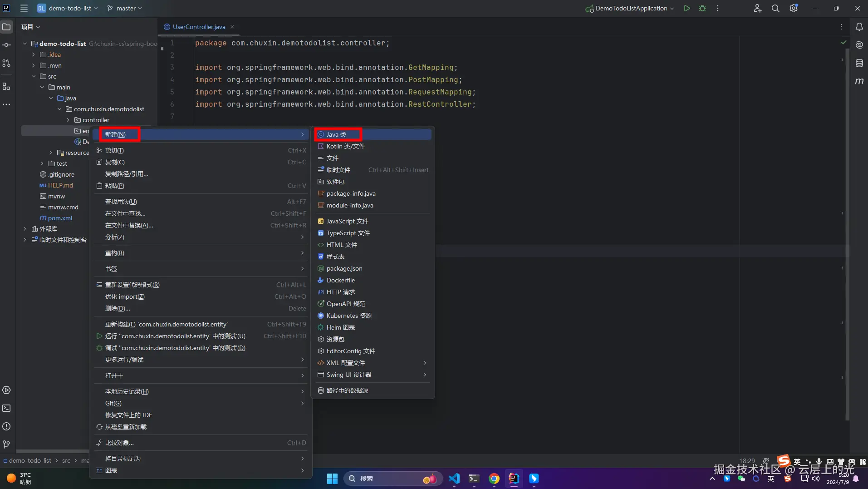Open the Project tool window icon

[x=6, y=27]
